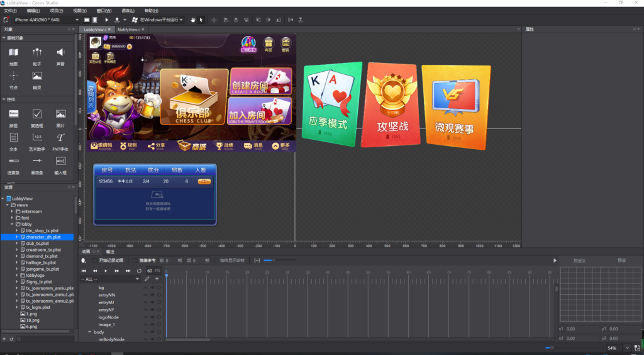
Task: Toggle the 镜像参考 checkbox
Action: coord(135,260)
